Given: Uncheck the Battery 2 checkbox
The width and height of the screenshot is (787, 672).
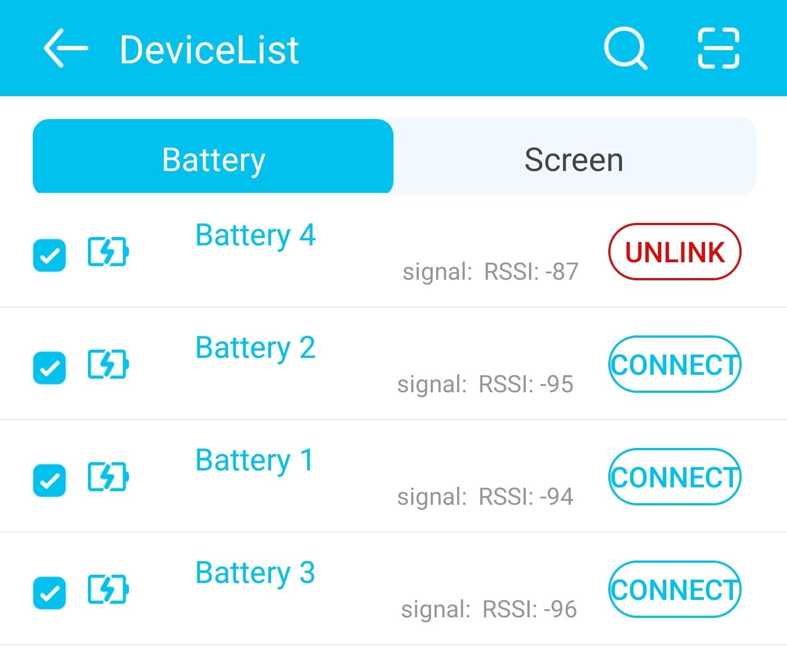Looking at the screenshot, I should point(50,368).
